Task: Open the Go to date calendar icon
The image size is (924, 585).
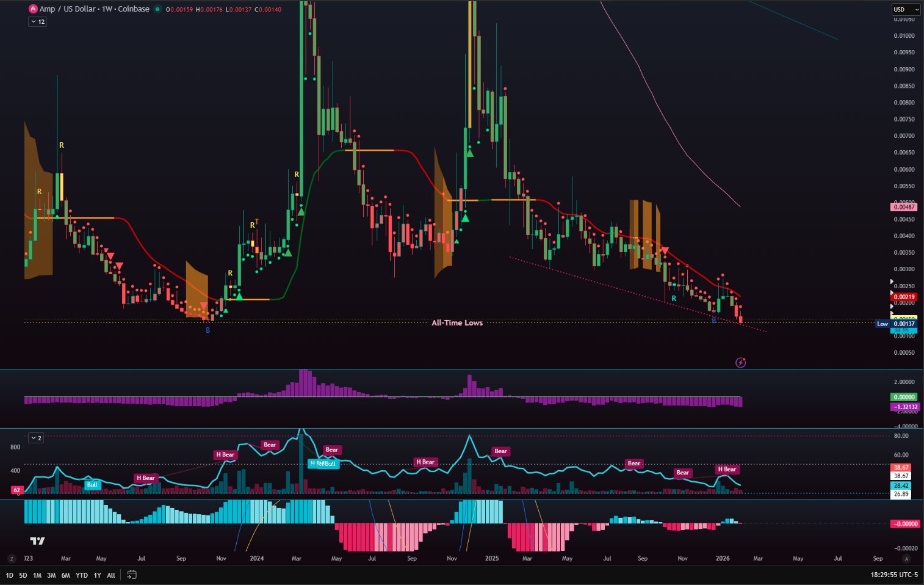Action: (131, 575)
